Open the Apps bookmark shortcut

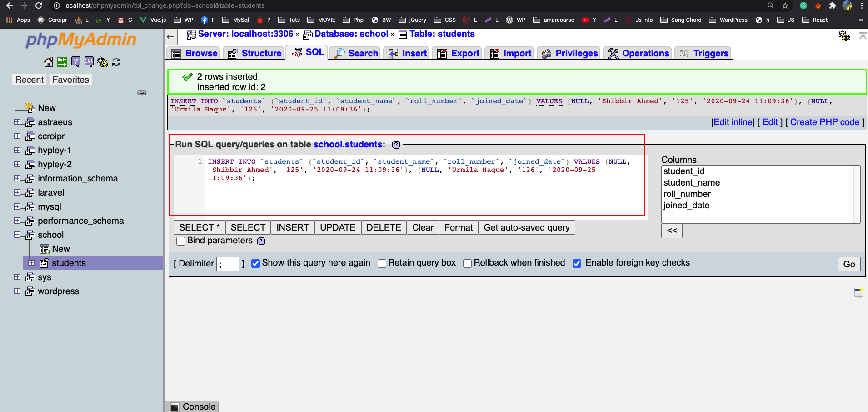[18, 20]
